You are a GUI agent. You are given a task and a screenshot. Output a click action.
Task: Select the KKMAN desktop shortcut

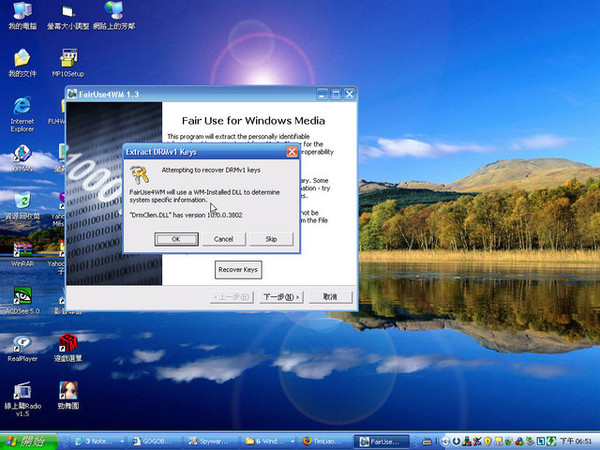[x=22, y=158]
